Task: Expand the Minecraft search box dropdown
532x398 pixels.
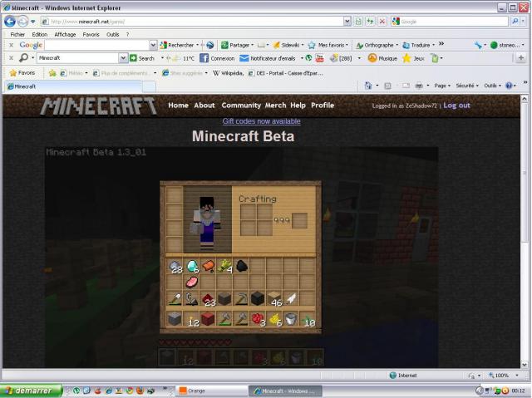Action: [123, 58]
